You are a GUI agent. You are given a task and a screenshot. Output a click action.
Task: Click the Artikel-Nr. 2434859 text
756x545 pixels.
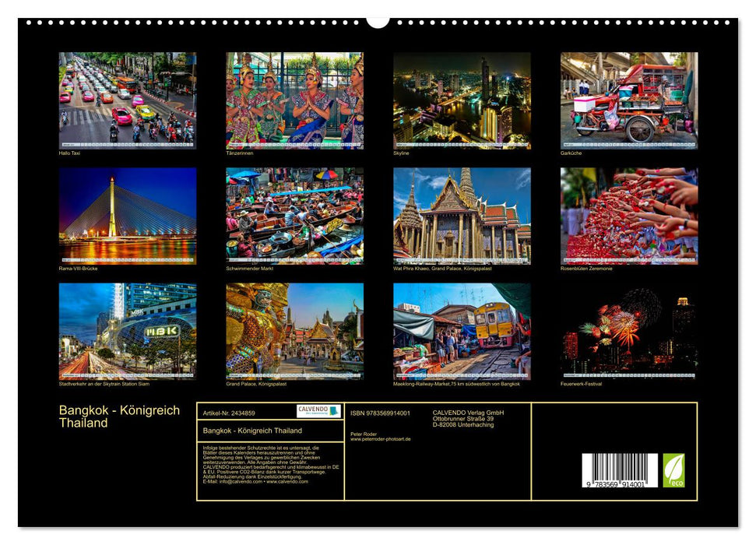(x=229, y=413)
